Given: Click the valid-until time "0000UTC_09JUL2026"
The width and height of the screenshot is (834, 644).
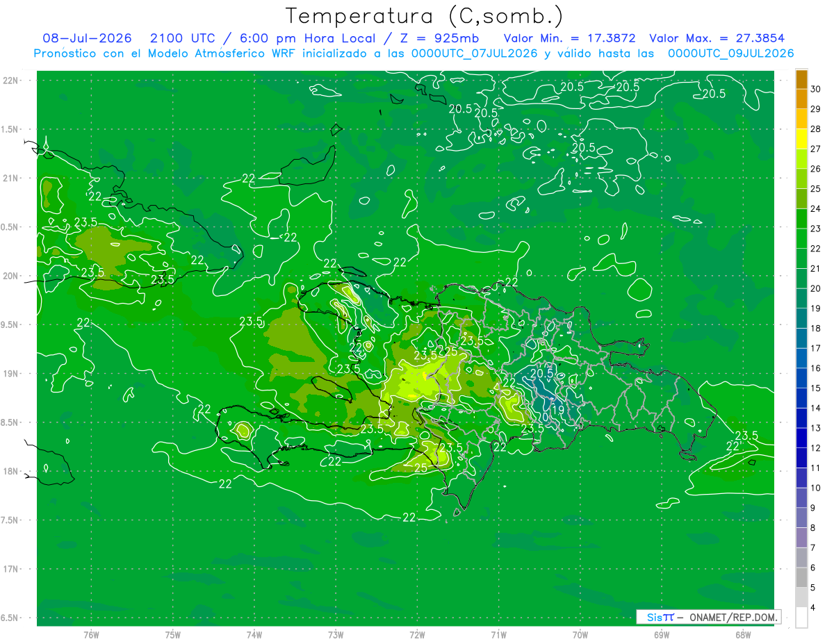Looking at the screenshot, I should pos(730,53).
